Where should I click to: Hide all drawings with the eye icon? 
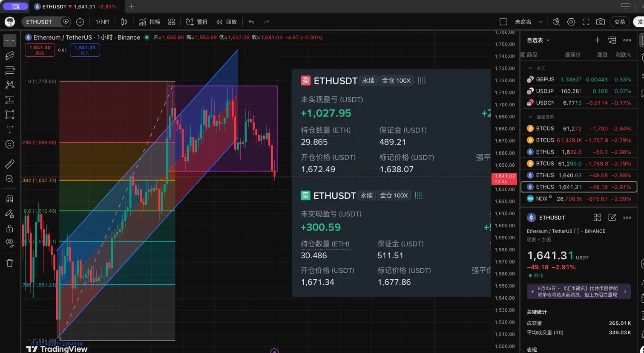[10, 243]
